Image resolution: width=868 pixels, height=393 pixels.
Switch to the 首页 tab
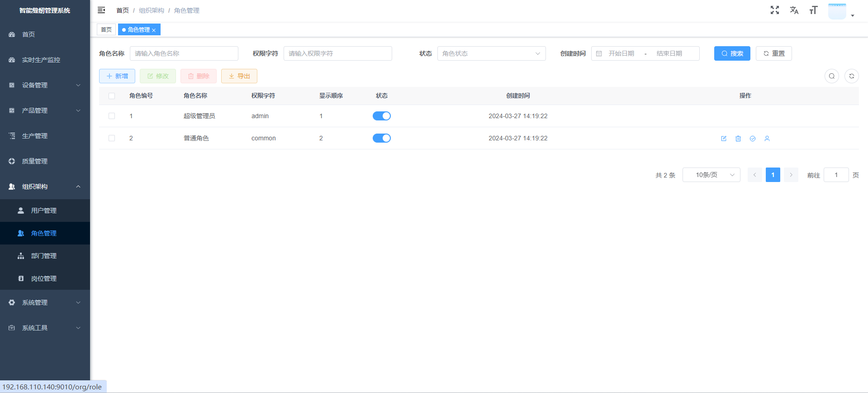106,29
